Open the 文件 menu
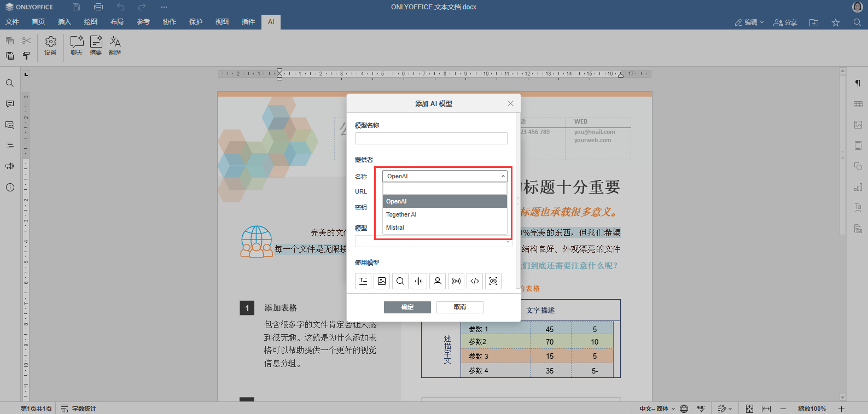This screenshot has height=414, width=868. tap(12, 22)
